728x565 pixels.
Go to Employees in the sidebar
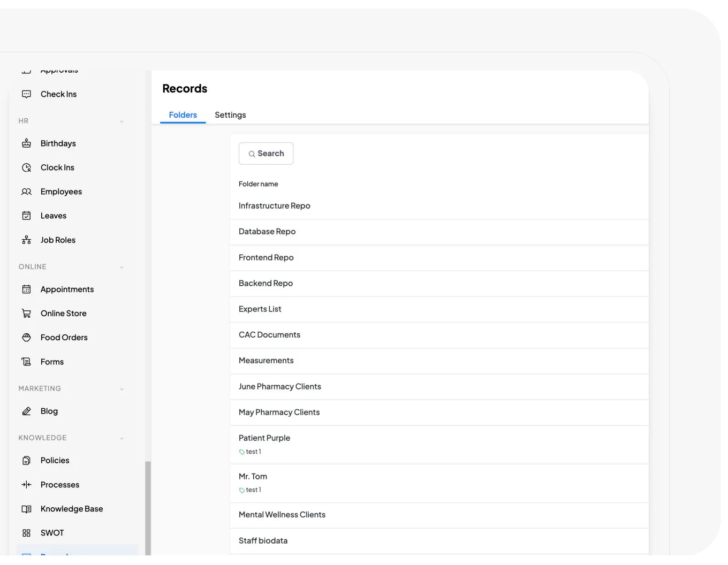pos(61,192)
